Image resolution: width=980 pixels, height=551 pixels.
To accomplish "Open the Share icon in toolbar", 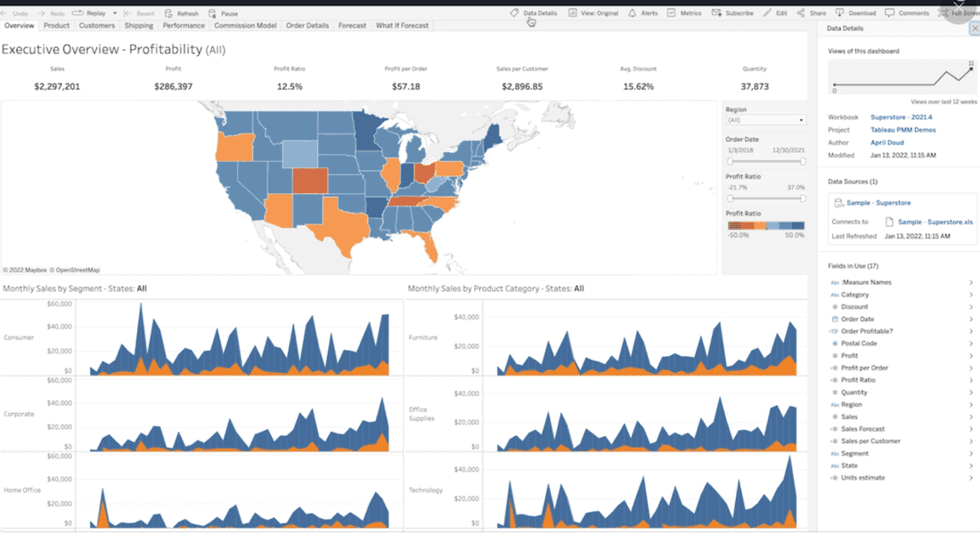I will [x=801, y=13].
